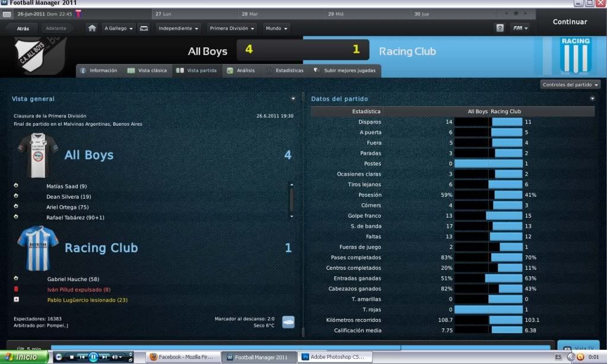607x364 pixels.
Task: Expand the Datos del partido panel arrow
Action: coord(592,98)
